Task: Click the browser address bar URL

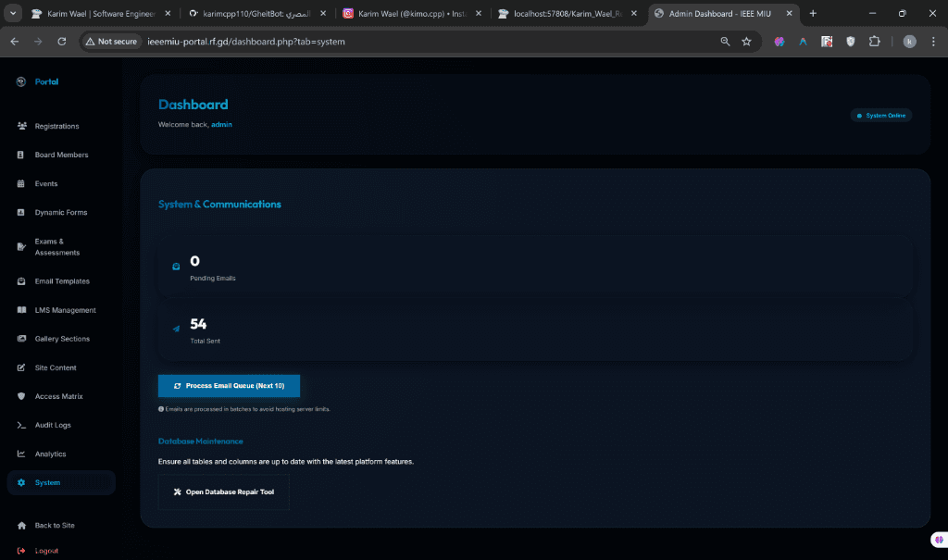Action: tap(246, 42)
